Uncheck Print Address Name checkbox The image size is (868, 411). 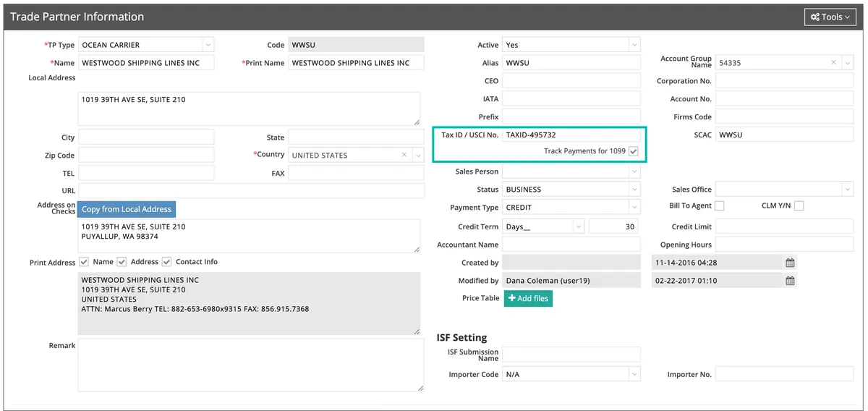[84, 262]
